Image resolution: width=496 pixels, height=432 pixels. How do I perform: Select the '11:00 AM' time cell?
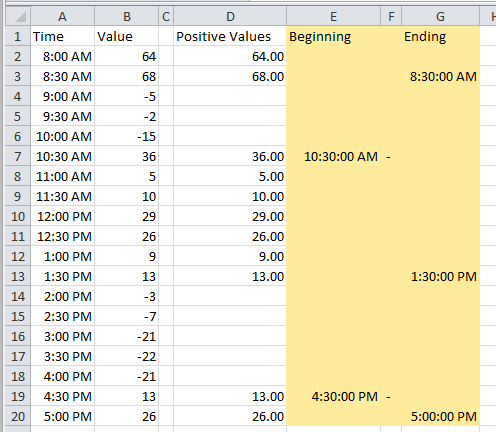point(62,176)
